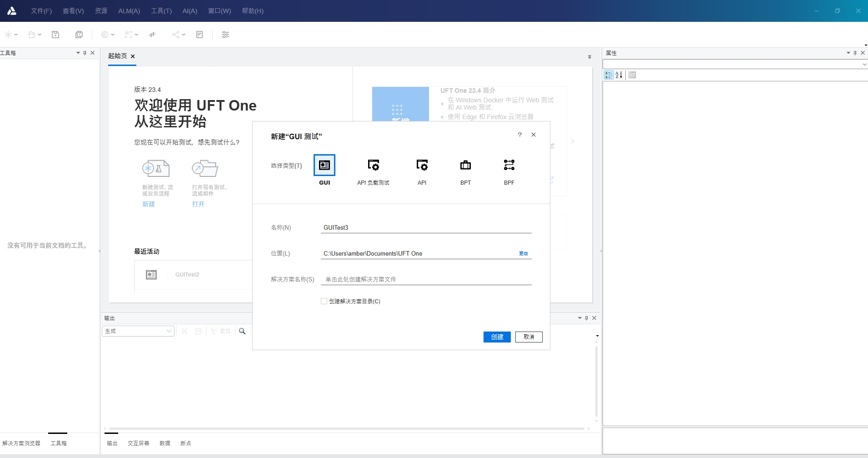Toggle pin on the toolbox panel
This screenshot has height=458, width=868.
coord(85,53)
